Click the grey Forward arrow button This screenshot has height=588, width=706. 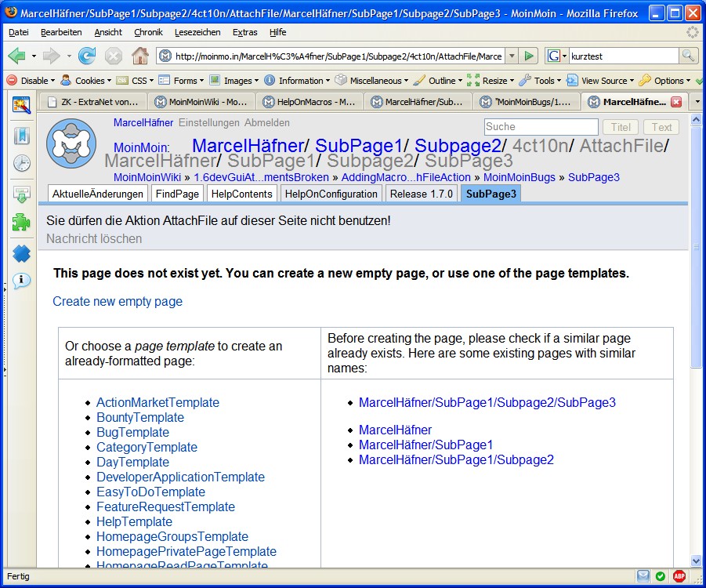[52, 56]
